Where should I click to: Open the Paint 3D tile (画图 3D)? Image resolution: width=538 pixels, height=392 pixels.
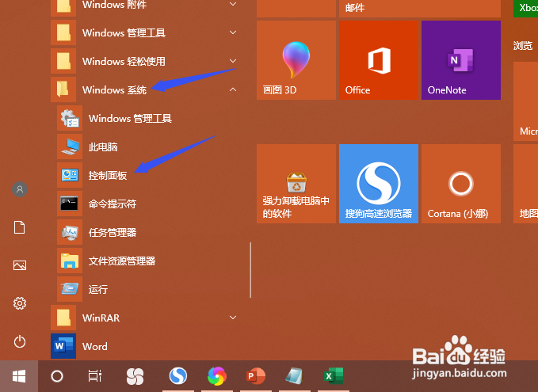coord(296,60)
